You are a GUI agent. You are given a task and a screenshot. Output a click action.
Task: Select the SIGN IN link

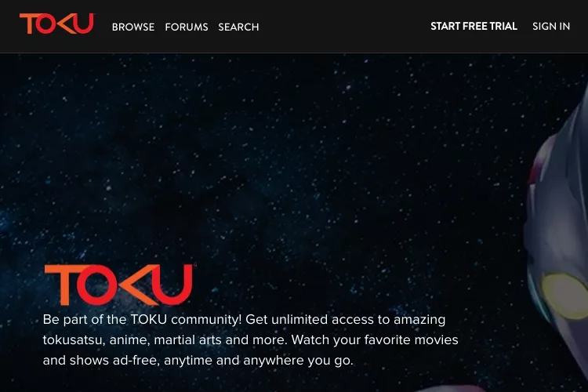tap(551, 26)
